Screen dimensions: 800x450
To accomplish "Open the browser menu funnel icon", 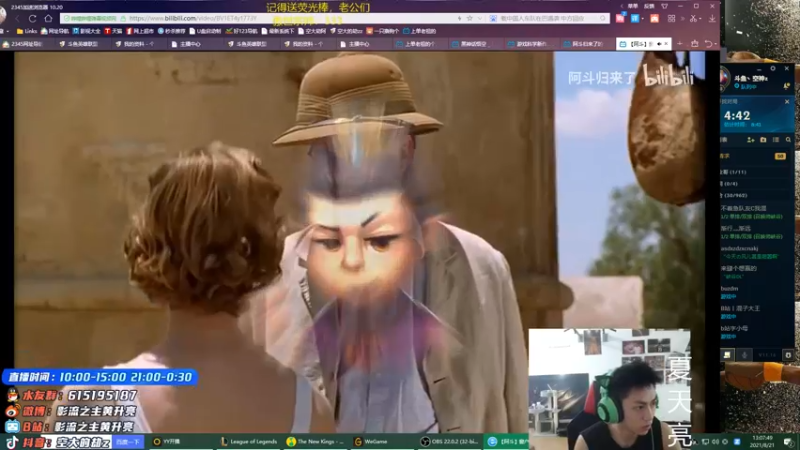I will (664, 6).
